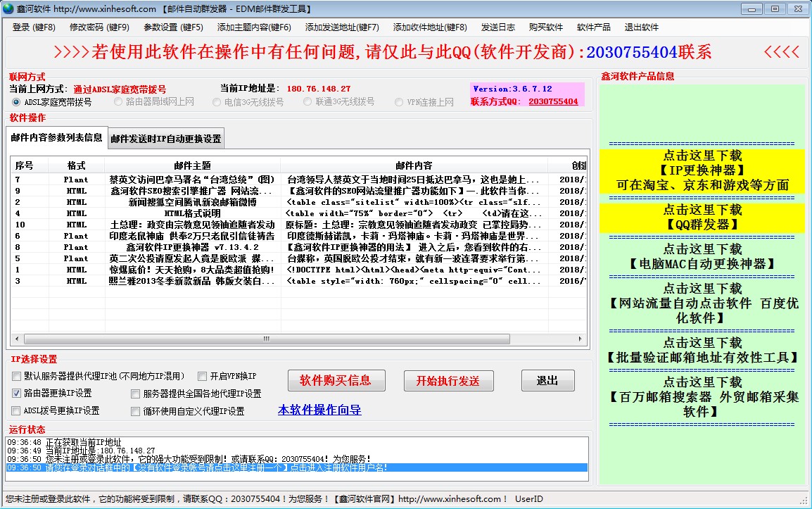Open the 发送日志 menu
812x509 pixels.
(498, 27)
